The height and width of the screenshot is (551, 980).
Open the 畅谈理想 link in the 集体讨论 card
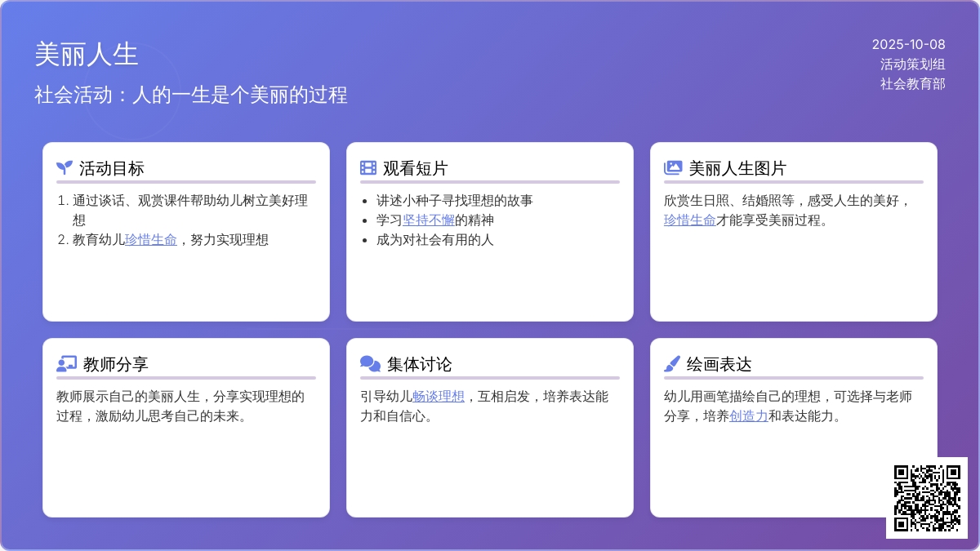[439, 397]
